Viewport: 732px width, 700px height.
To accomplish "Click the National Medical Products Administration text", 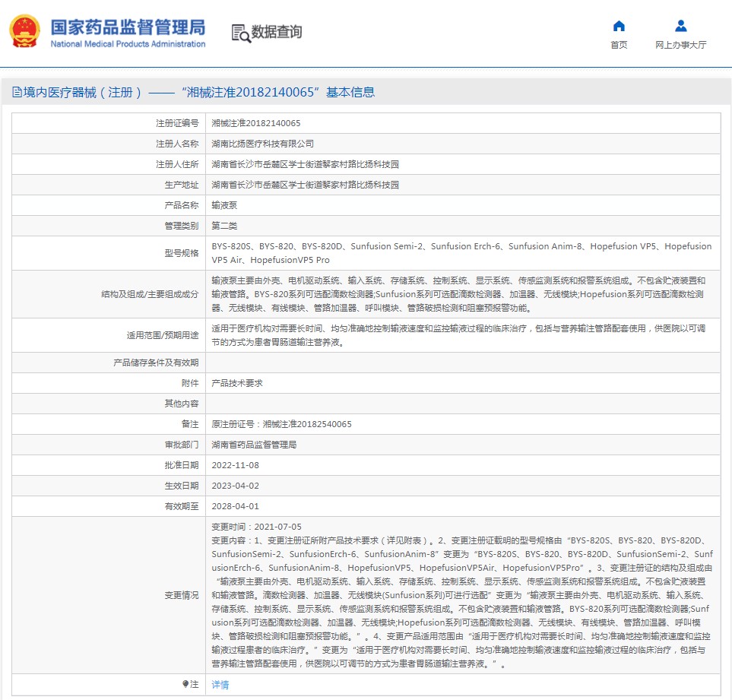I will pos(128,44).
